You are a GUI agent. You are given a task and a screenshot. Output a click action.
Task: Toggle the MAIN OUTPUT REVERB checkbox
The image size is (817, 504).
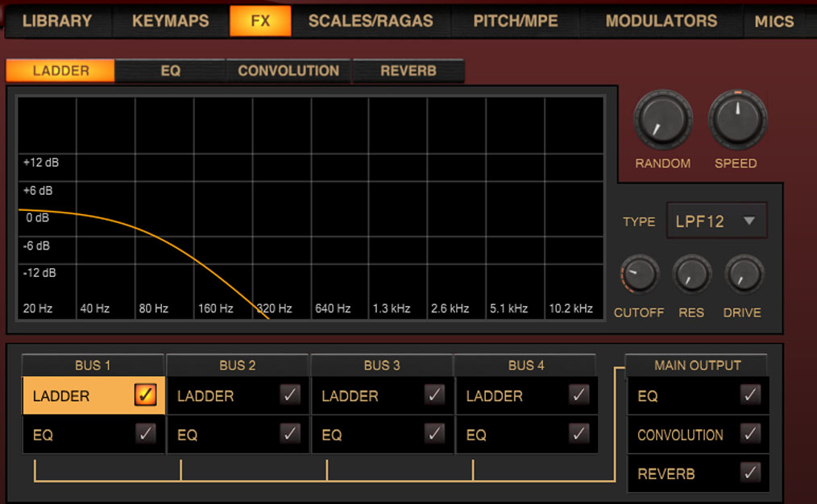pyautogui.click(x=750, y=473)
